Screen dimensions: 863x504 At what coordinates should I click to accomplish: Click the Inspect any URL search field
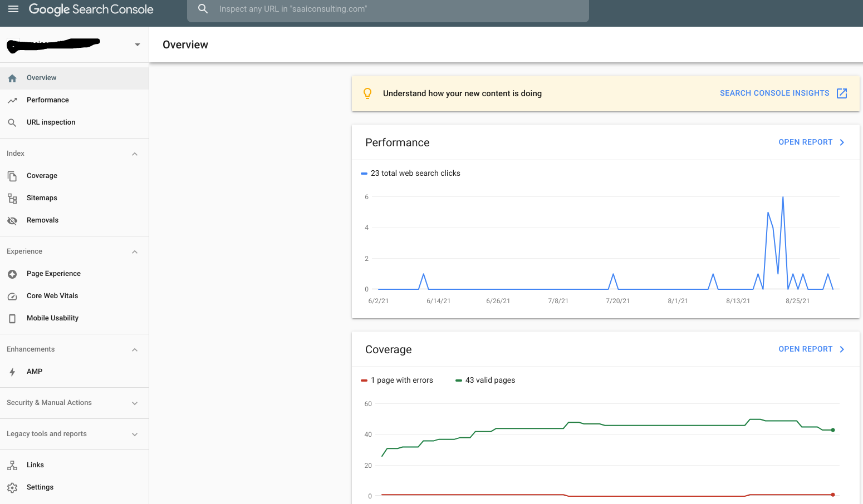390,9
